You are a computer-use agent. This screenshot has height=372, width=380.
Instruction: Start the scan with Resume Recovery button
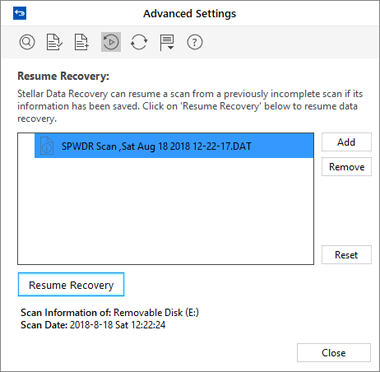71,285
